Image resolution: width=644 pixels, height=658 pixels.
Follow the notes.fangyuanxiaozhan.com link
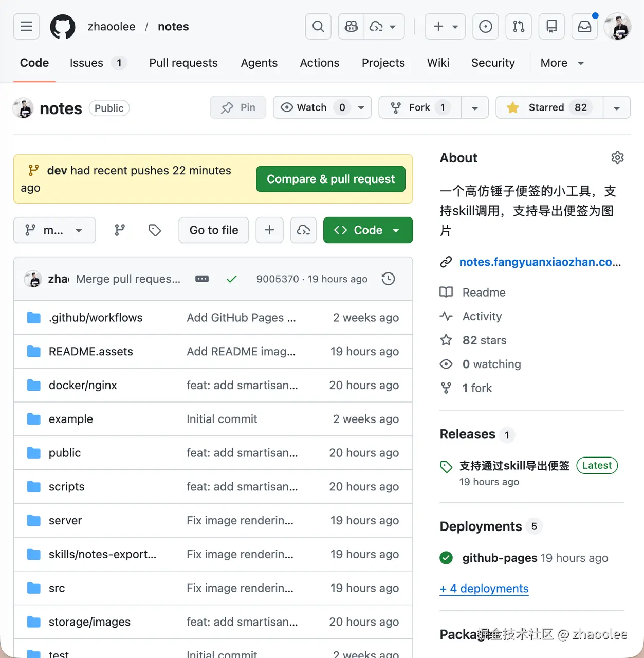click(540, 262)
